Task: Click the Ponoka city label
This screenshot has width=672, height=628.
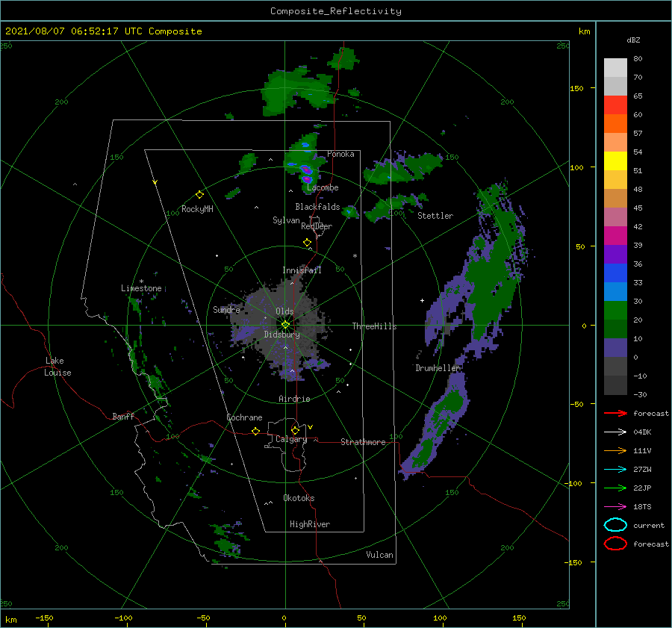Action: pyautogui.click(x=340, y=154)
